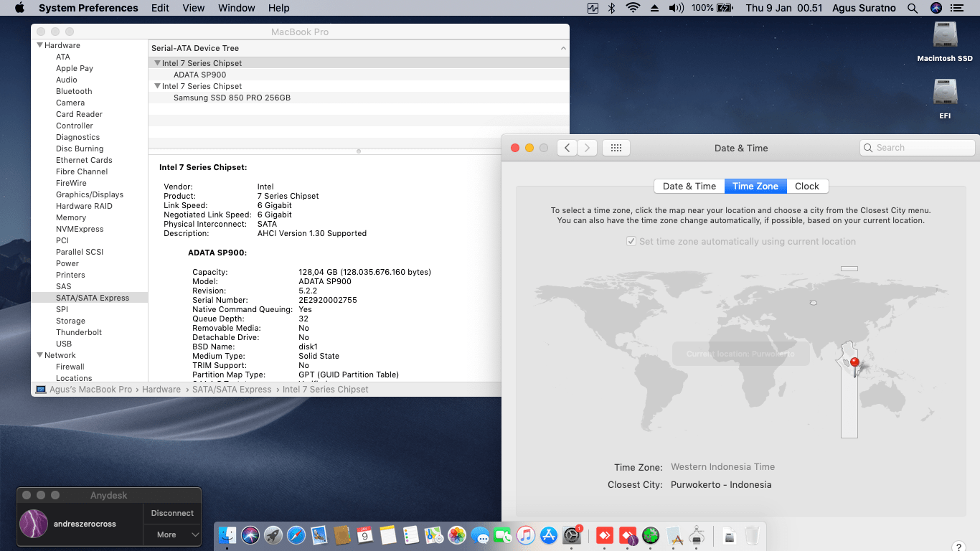Image resolution: width=980 pixels, height=551 pixels.
Task: Select USB in the sidebar
Action: tap(64, 344)
